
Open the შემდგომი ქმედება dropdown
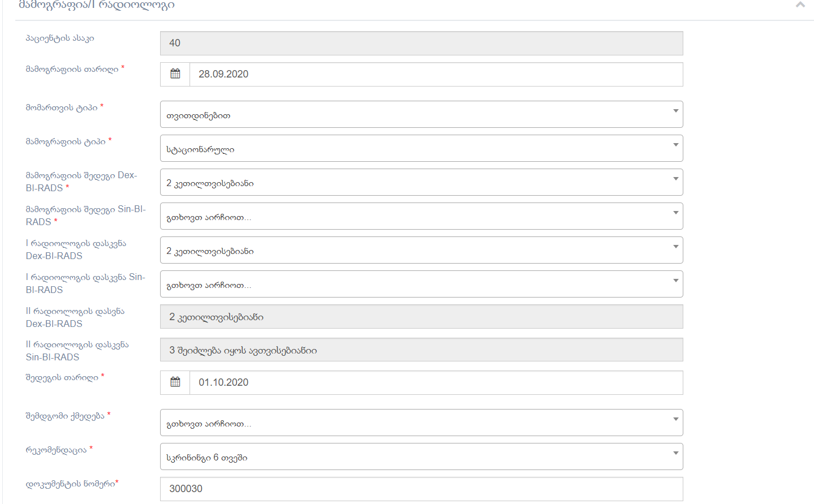point(421,423)
